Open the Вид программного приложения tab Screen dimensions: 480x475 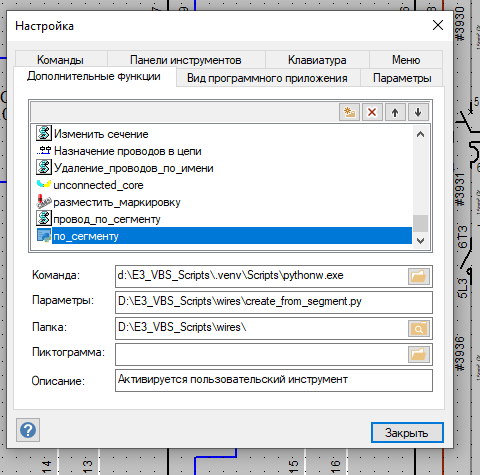[267, 78]
